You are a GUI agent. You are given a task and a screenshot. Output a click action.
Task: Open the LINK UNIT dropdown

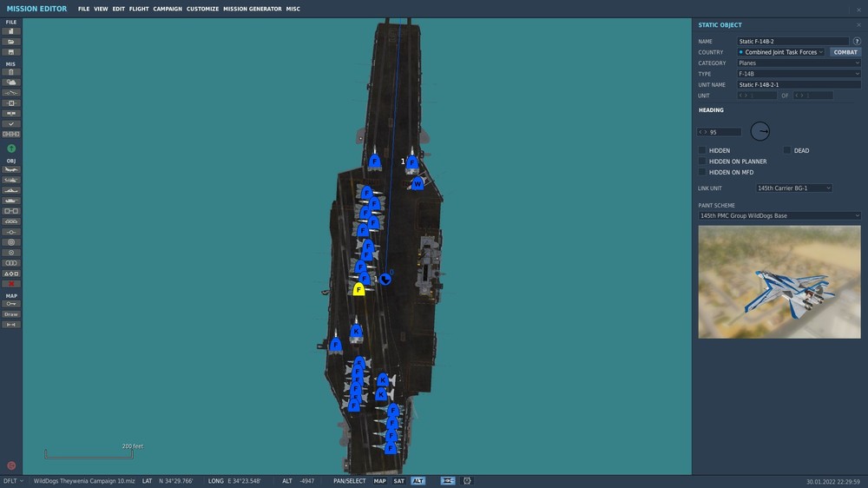tap(794, 188)
